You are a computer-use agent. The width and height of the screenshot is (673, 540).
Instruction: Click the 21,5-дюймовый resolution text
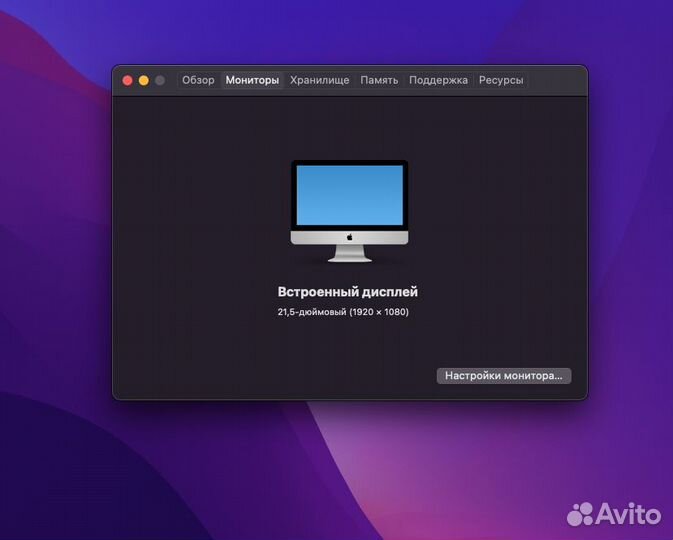[343, 312]
